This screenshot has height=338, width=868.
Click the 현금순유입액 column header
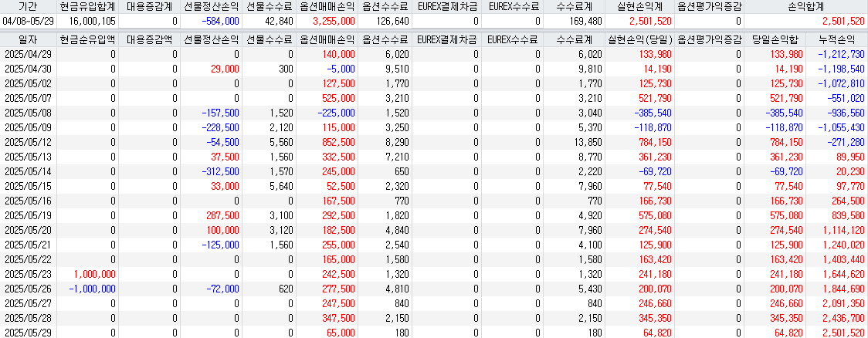(x=87, y=39)
